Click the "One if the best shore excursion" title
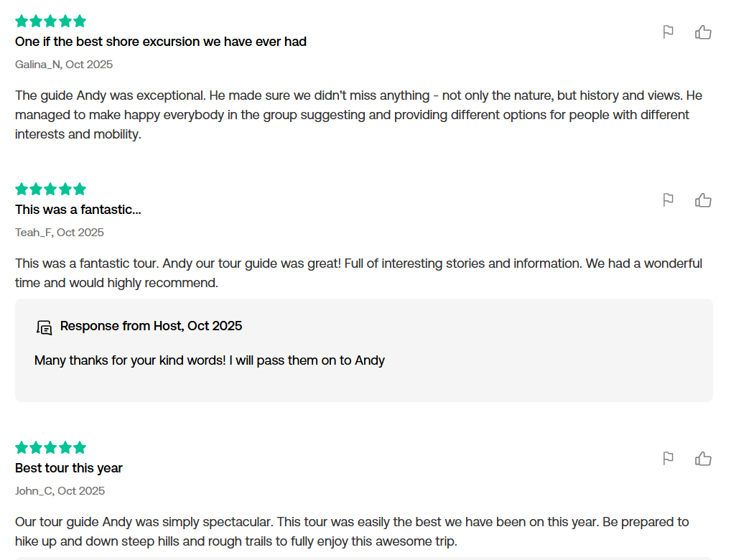Screen dimensions: 731x560 (161, 42)
